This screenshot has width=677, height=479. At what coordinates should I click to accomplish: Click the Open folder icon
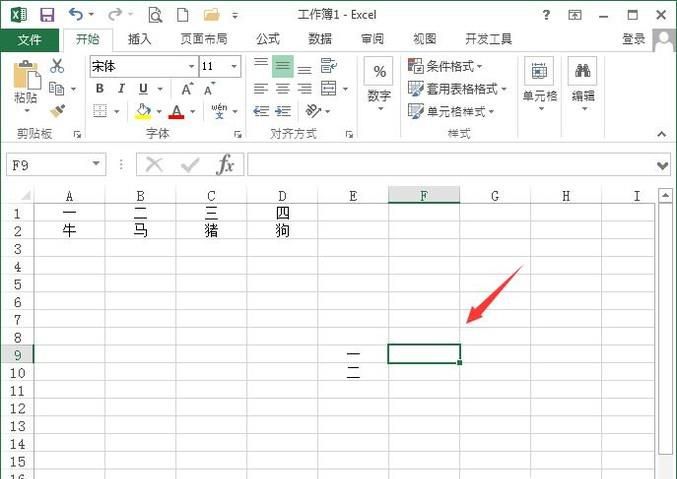[x=211, y=15]
